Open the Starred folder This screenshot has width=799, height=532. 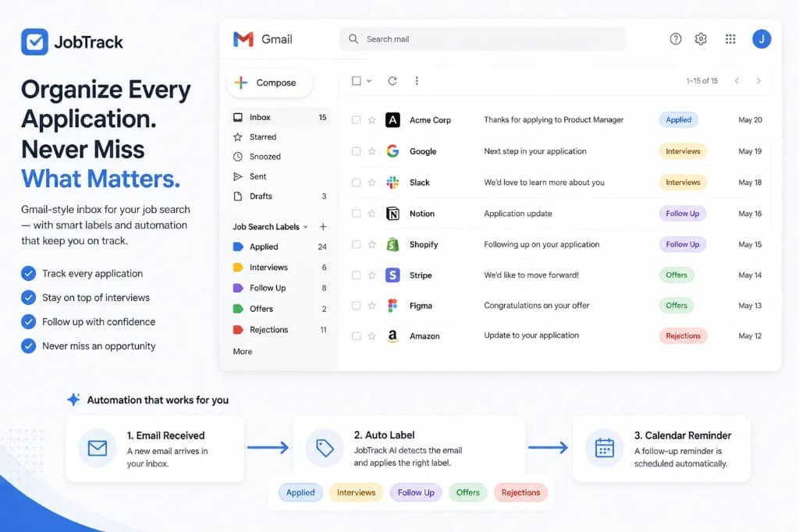pyautogui.click(x=280, y=137)
